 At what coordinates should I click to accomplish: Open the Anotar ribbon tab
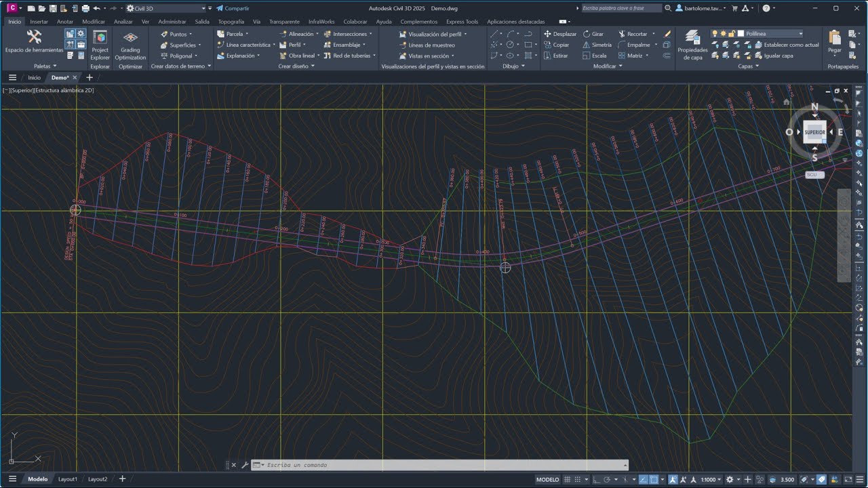coord(65,22)
